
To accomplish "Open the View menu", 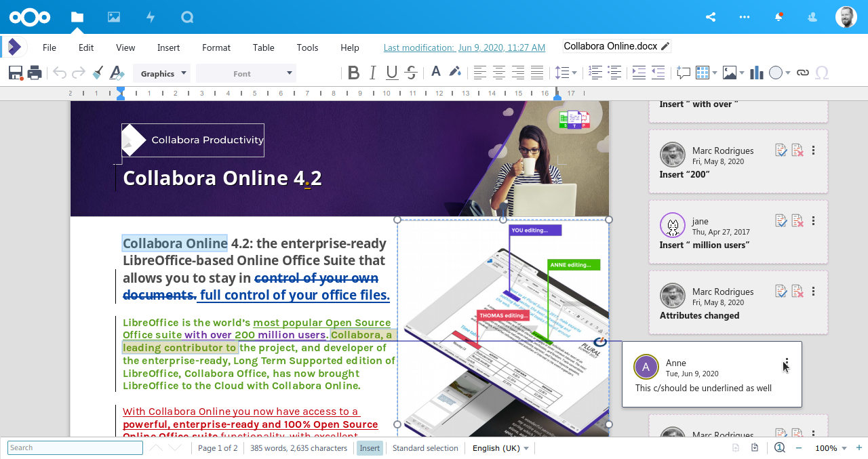I will click(125, 47).
